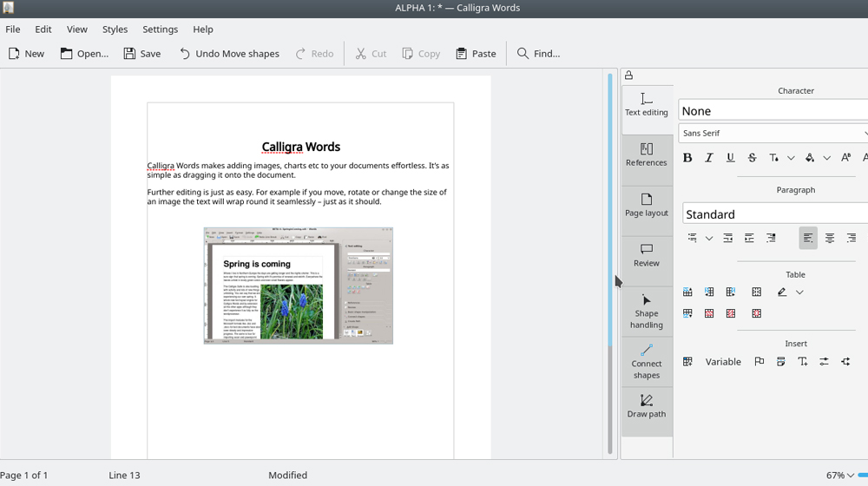868x486 pixels.
Task: Expand the list style dropdown arrow
Action: click(709, 239)
